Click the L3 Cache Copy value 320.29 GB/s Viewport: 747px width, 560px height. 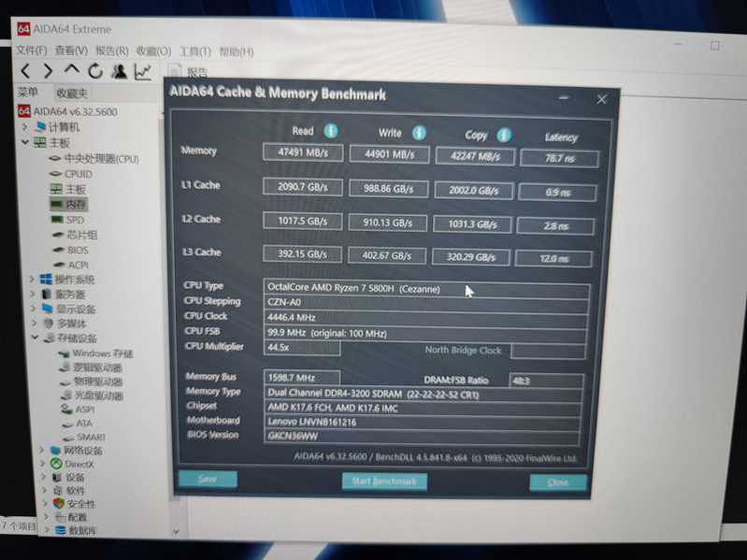pyautogui.click(x=470, y=257)
